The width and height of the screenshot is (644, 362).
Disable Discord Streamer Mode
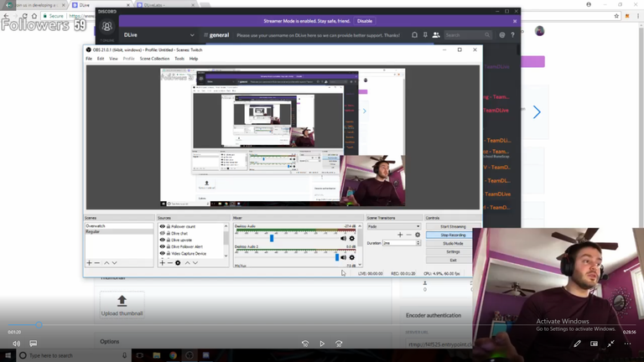point(365,21)
